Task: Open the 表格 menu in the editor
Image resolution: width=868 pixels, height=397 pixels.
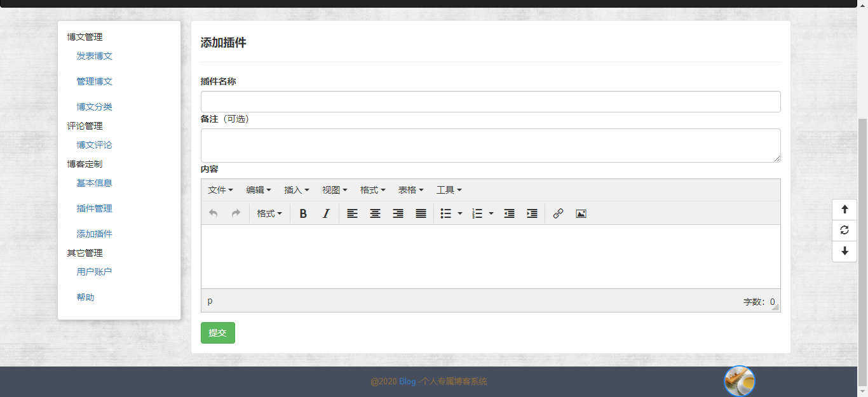Action: tap(410, 189)
